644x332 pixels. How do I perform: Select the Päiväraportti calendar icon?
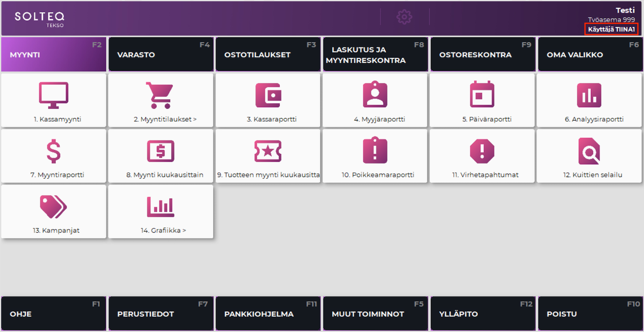[482, 95]
